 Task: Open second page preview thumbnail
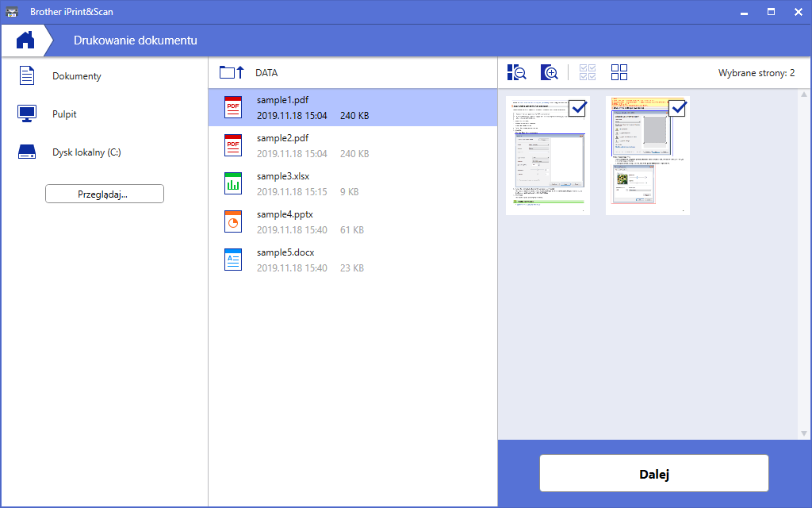click(x=648, y=156)
